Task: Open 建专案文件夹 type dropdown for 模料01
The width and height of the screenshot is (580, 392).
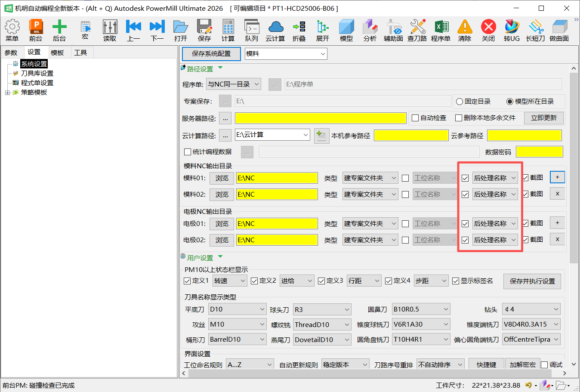Action: pos(370,178)
